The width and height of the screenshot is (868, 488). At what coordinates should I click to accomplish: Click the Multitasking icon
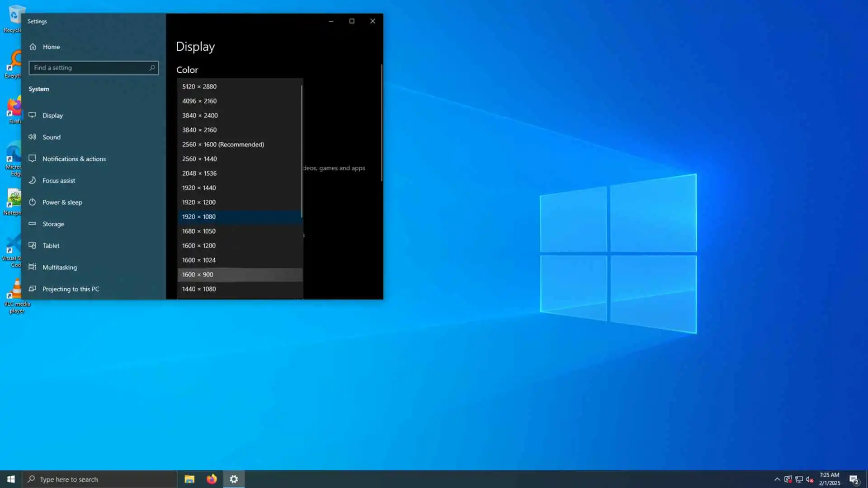32,267
